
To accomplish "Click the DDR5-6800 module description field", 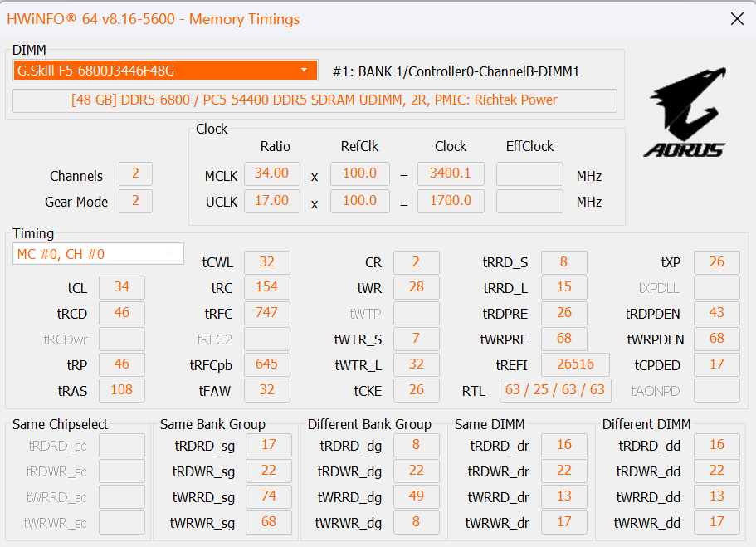I will click(x=315, y=100).
